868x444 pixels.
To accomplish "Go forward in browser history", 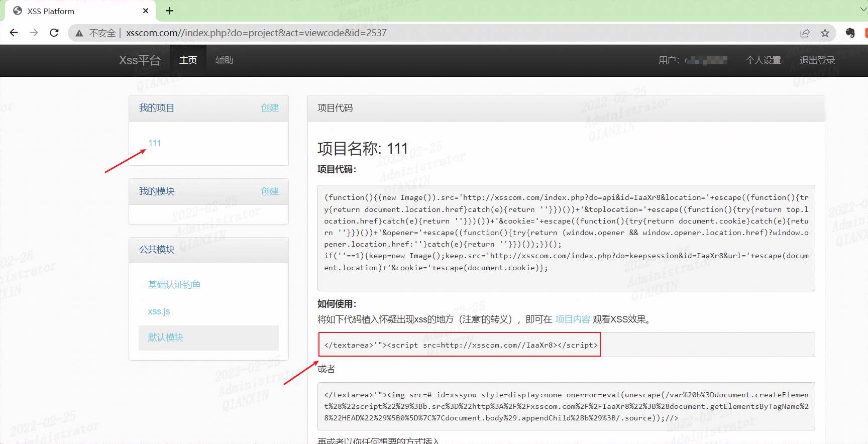I will [x=34, y=33].
